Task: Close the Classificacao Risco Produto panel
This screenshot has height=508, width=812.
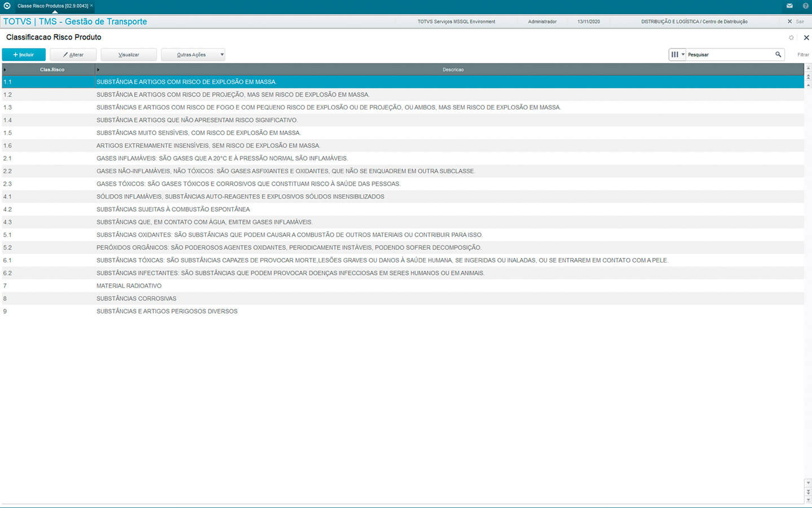Action: click(x=806, y=38)
